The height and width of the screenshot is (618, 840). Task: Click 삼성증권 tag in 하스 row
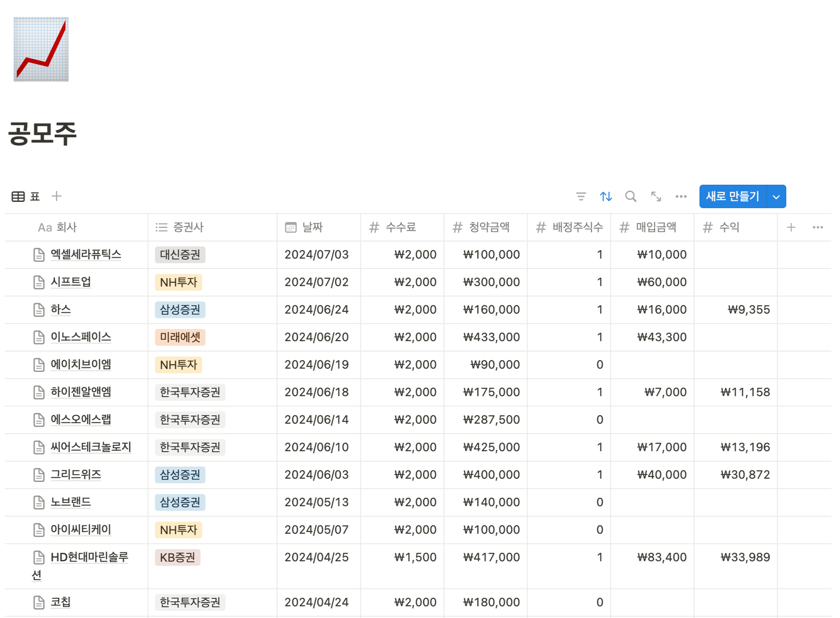[x=180, y=310]
